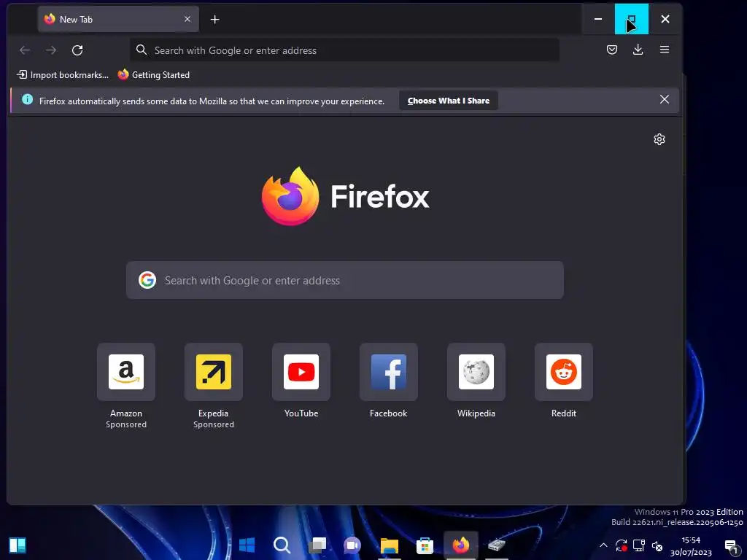Expand hidden system tray icons chevron
Screen dimensions: 747x560
(x=603, y=545)
